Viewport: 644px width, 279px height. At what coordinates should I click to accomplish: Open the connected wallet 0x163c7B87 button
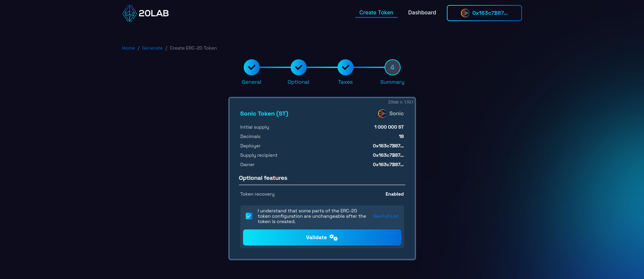(x=484, y=13)
